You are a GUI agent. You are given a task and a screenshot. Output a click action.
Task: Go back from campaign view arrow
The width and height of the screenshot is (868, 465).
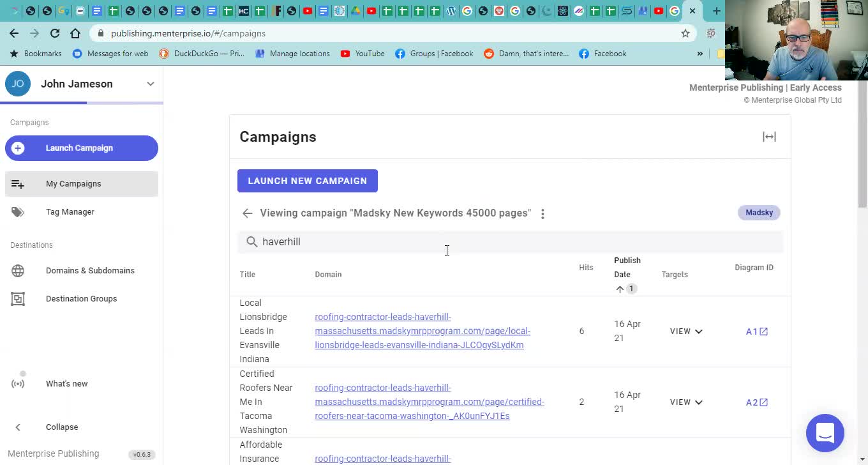pos(248,213)
